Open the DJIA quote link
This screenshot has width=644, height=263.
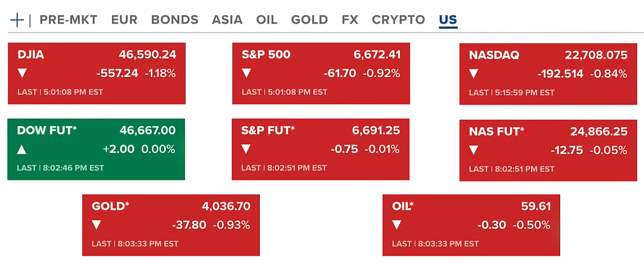pos(31,55)
